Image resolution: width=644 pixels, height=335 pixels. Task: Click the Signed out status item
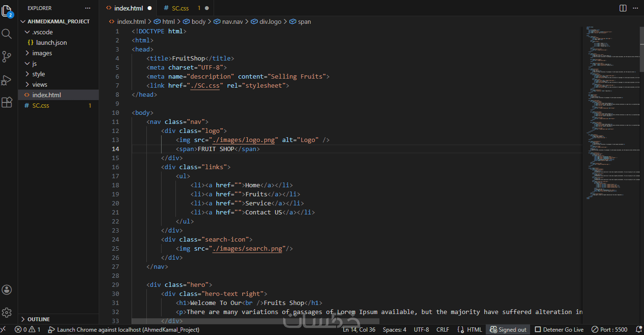[508, 330]
